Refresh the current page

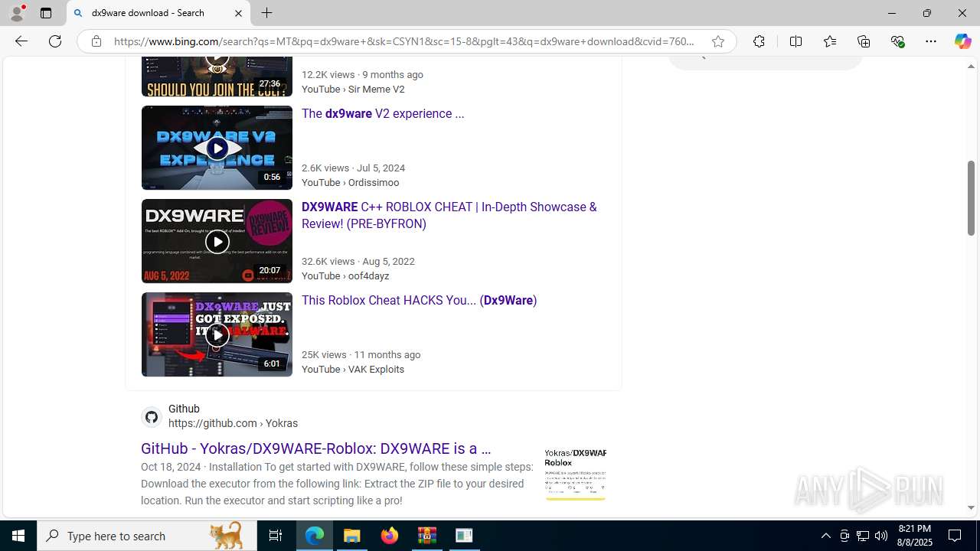[x=55, y=41]
